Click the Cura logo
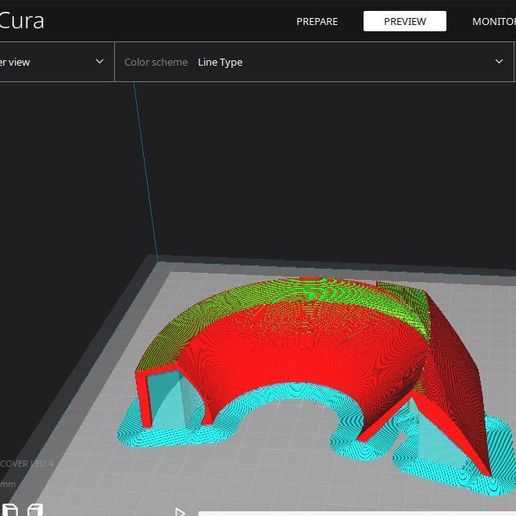This screenshot has width=516, height=516. tap(21, 21)
